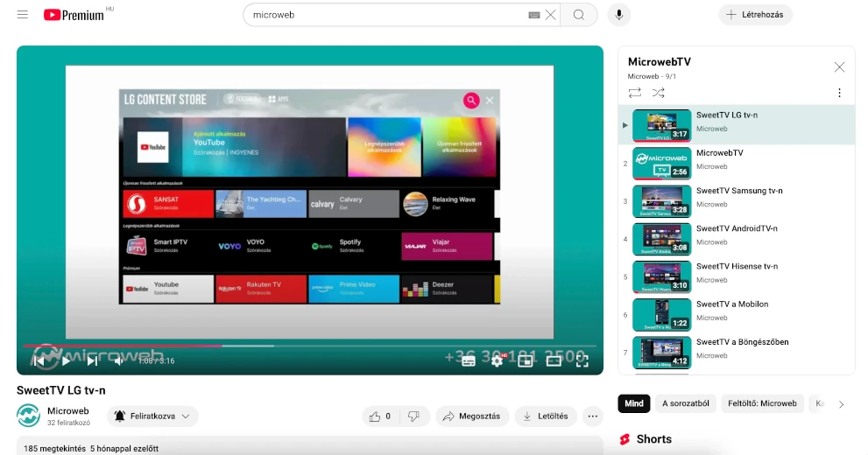This screenshot has width=868, height=455.
Task: Enter fullscreen mode
Action: [582, 361]
